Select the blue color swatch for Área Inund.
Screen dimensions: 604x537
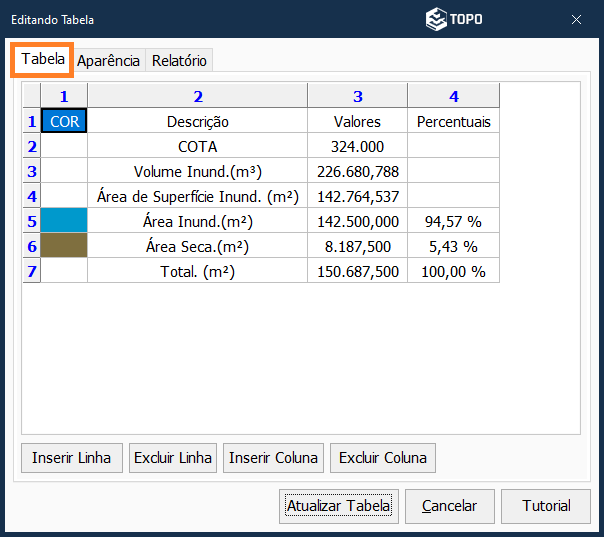pos(64,221)
